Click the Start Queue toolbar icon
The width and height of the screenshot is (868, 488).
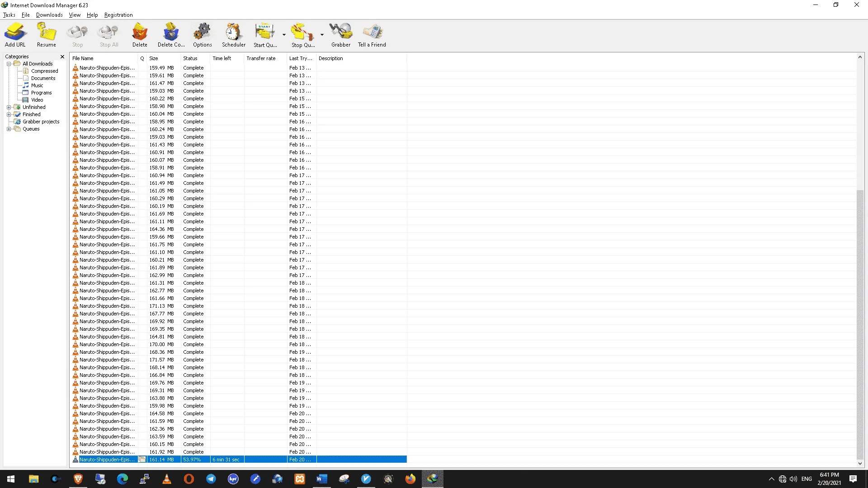265,35
